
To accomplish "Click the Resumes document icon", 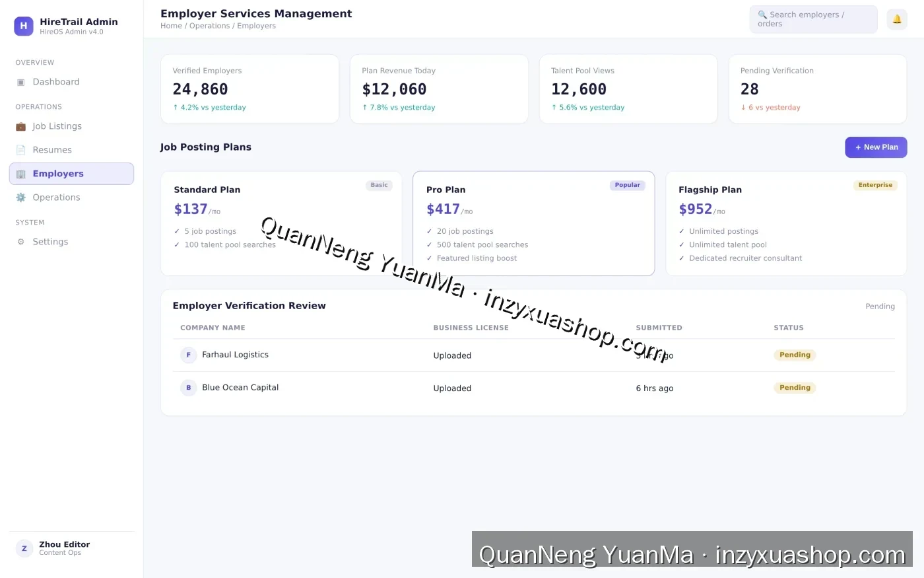I will tap(20, 150).
